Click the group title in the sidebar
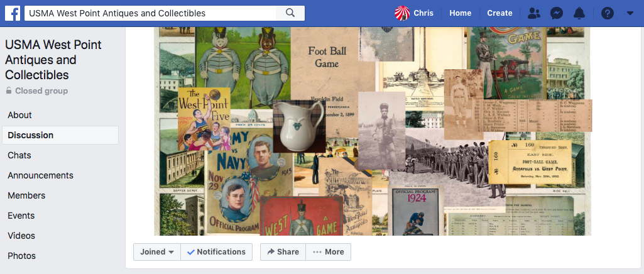 click(x=53, y=60)
